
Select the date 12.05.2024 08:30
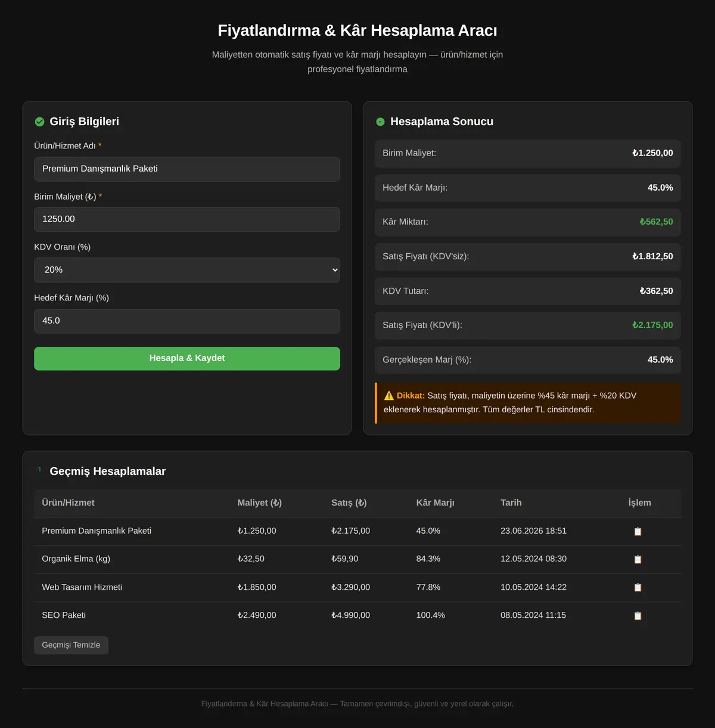533,559
